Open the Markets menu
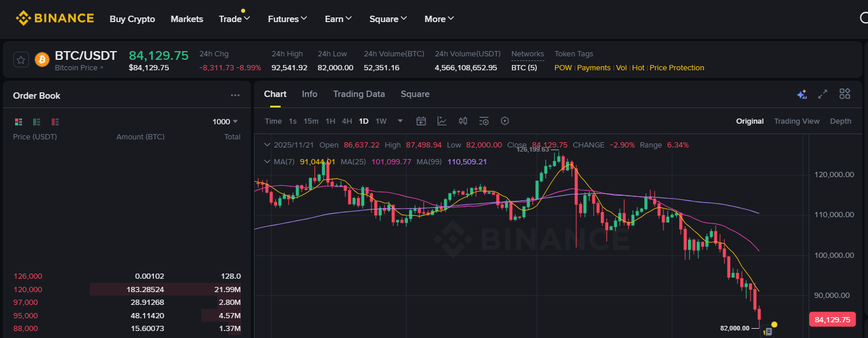This screenshot has width=868, height=338. point(186,19)
